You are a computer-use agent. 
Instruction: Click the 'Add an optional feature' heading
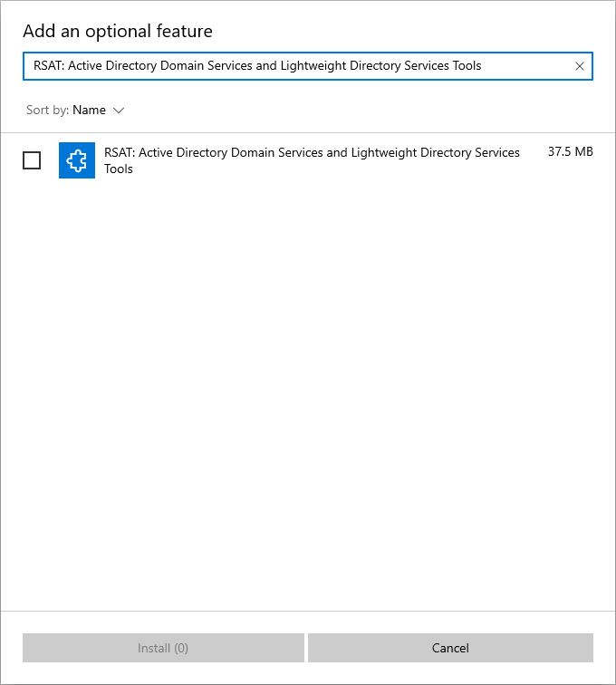tap(118, 31)
